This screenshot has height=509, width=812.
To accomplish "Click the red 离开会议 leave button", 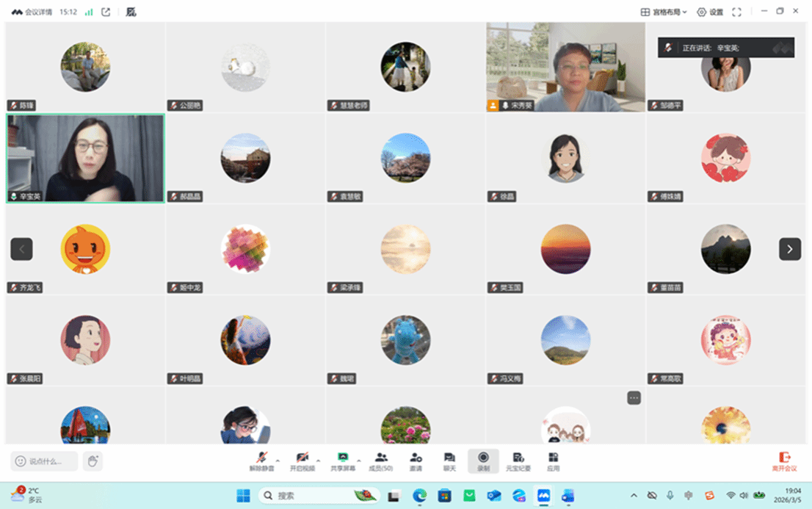I will click(784, 461).
